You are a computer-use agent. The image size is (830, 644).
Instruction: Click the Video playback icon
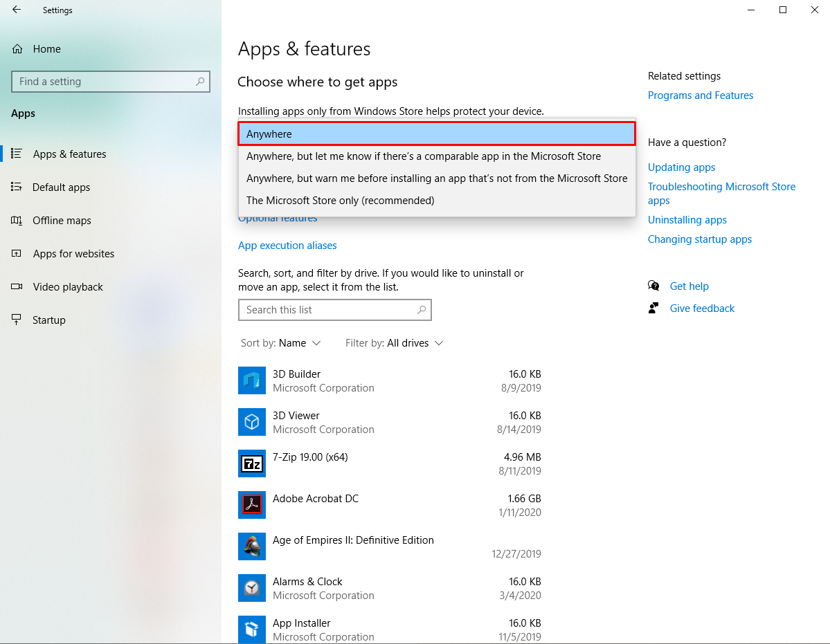(x=17, y=286)
